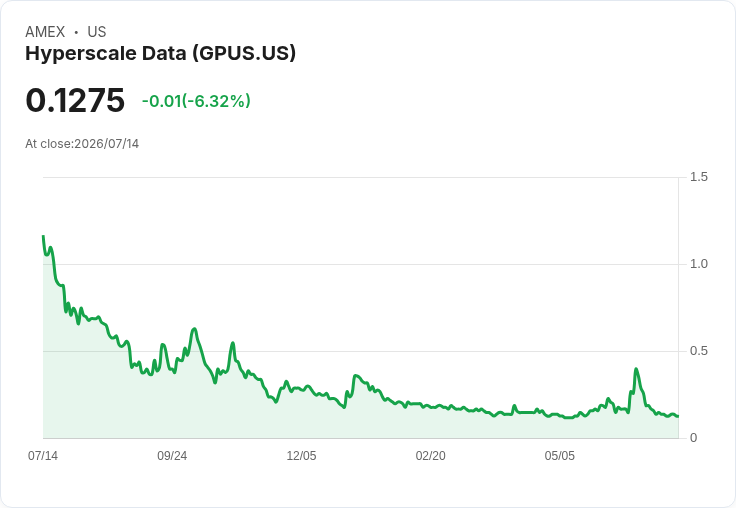Click the At close:2026/07/14 text

coord(82,144)
